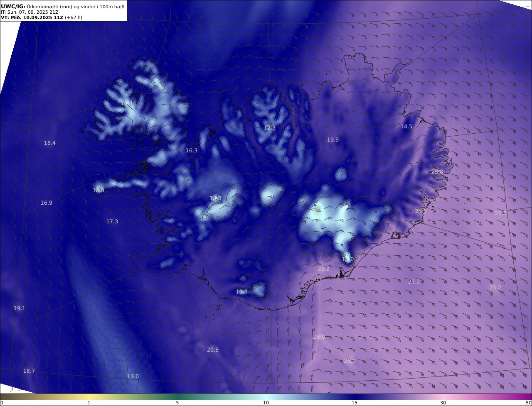Viewport: 532px width, 406px height.
Task: Click the 19.9 value label
Action: 333,140
